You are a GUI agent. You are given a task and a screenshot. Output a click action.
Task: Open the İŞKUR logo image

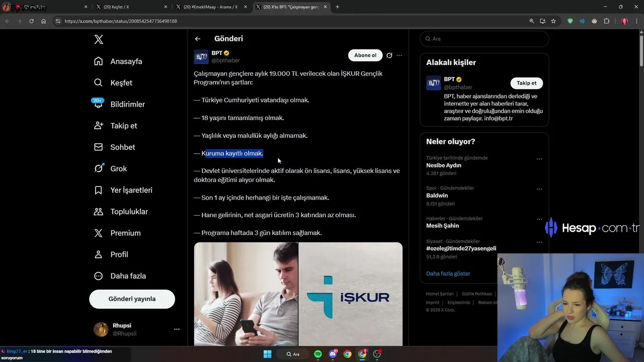click(x=351, y=294)
